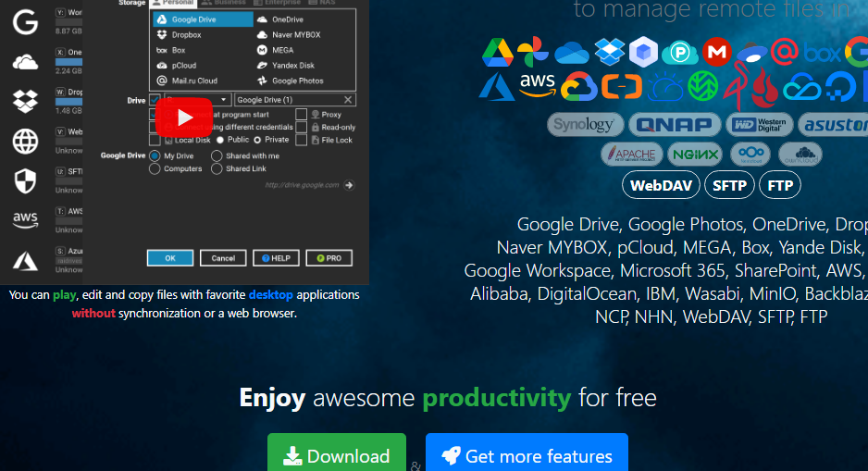Click the red Mail.ru @ logo
Viewport: 868px width, 471px height.
point(785,52)
